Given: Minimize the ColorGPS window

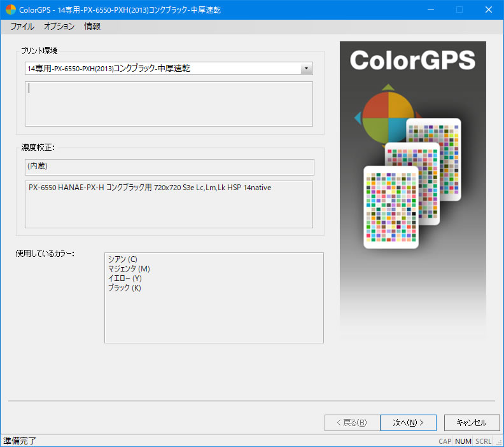Looking at the screenshot, I should 431,10.
